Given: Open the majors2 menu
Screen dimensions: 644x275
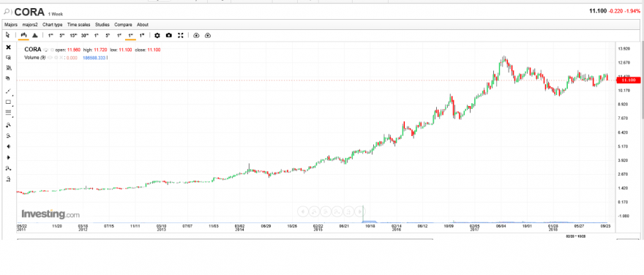Looking at the screenshot, I should [30, 25].
